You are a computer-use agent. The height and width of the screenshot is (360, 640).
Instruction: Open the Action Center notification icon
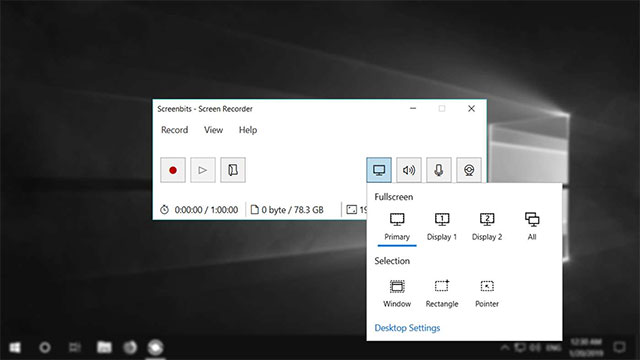click(x=619, y=347)
